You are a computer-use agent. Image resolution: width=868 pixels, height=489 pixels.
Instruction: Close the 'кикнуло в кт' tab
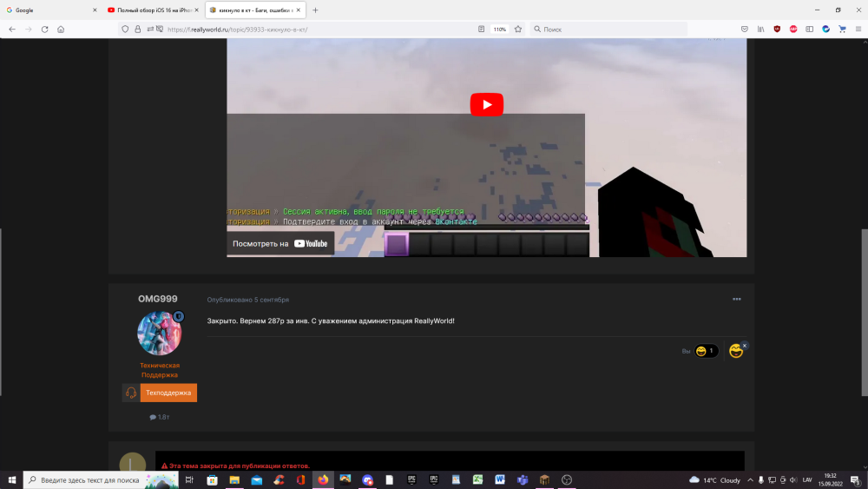299,10
